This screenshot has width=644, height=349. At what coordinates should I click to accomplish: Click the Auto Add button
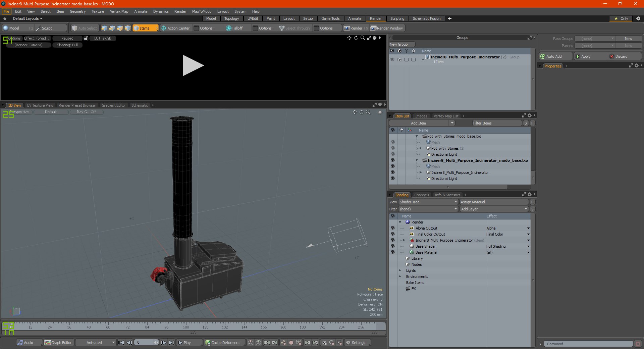pos(555,56)
